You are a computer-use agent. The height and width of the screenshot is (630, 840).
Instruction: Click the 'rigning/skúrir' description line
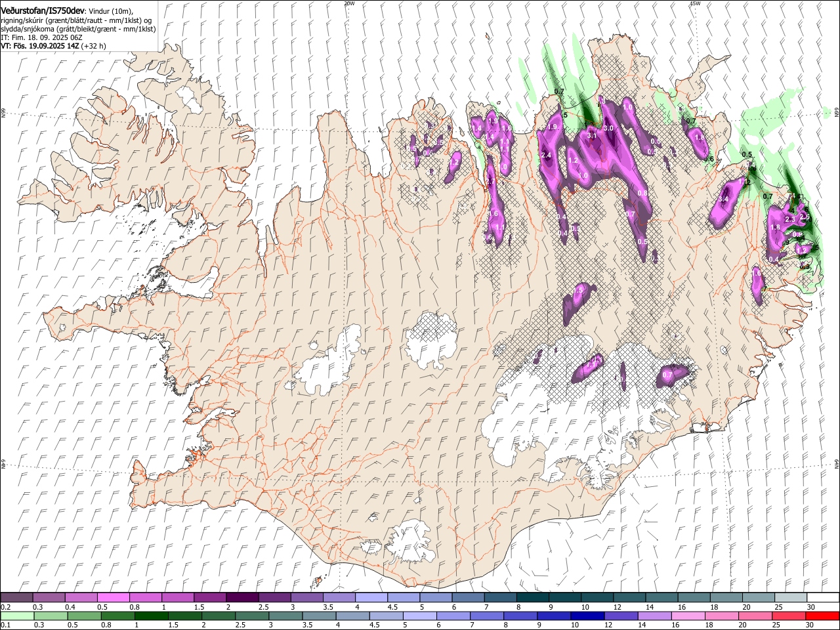(x=76, y=20)
